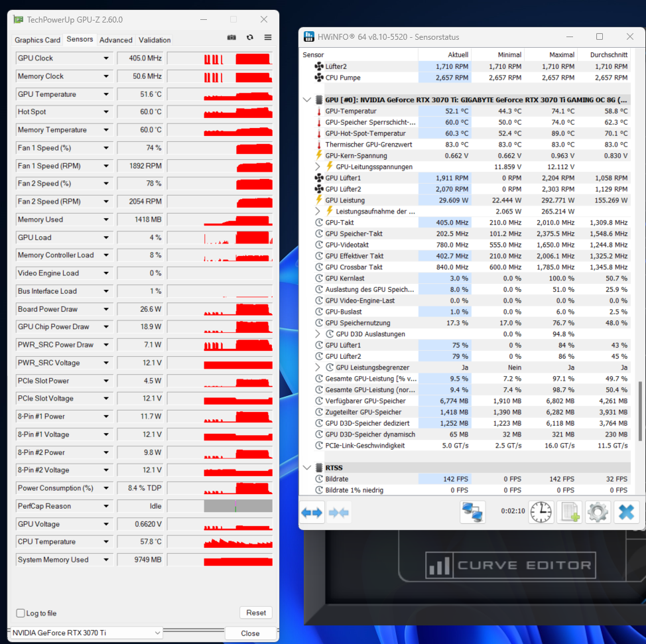Click the HWiNFO save log file icon
Image resolution: width=646 pixels, height=644 pixels.
click(570, 512)
